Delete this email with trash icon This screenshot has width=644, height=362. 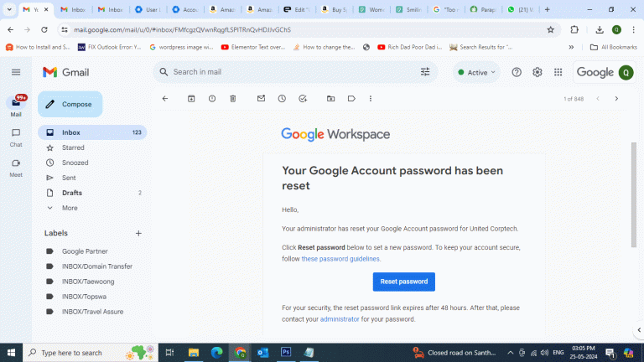coord(233,99)
